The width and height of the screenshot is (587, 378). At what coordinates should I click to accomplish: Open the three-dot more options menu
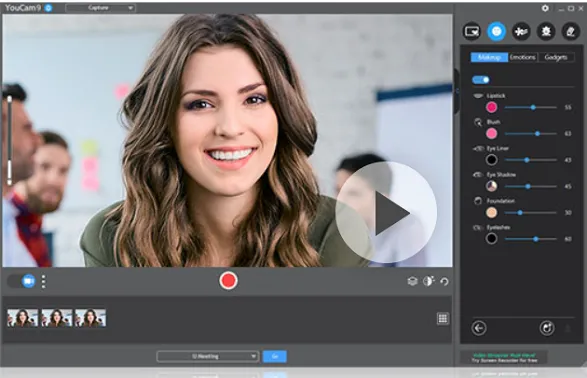coord(43,281)
